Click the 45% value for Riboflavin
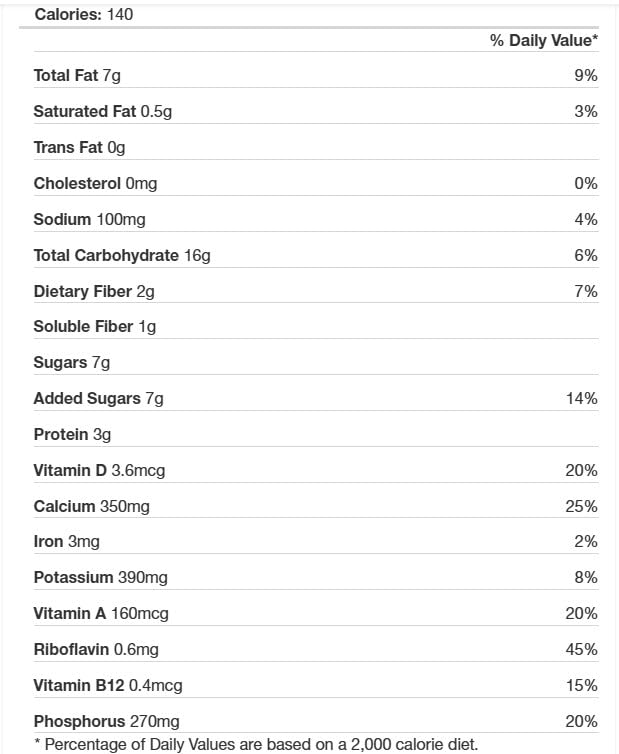Image resolution: width=619 pixels, height=754 pixels. pos(581,650)
